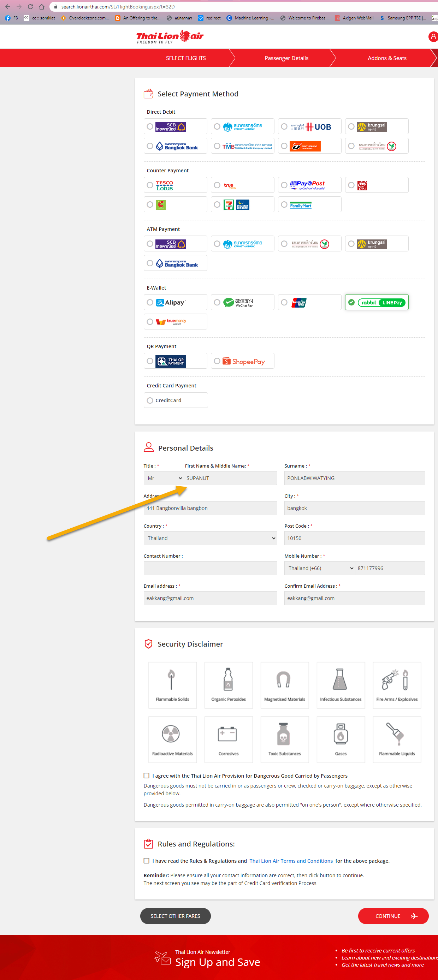The image size is (438, 980).
Task: Click the red CONTINUE button
Action: (x=393, y=916)
